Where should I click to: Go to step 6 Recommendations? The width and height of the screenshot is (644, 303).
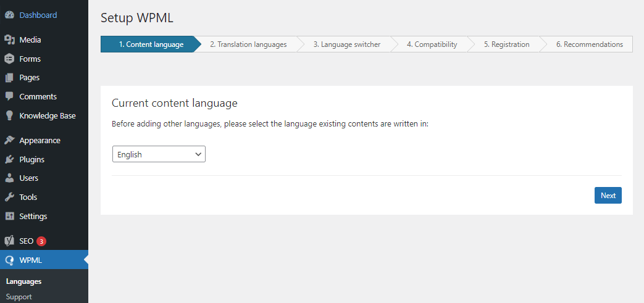pos(590,44)
